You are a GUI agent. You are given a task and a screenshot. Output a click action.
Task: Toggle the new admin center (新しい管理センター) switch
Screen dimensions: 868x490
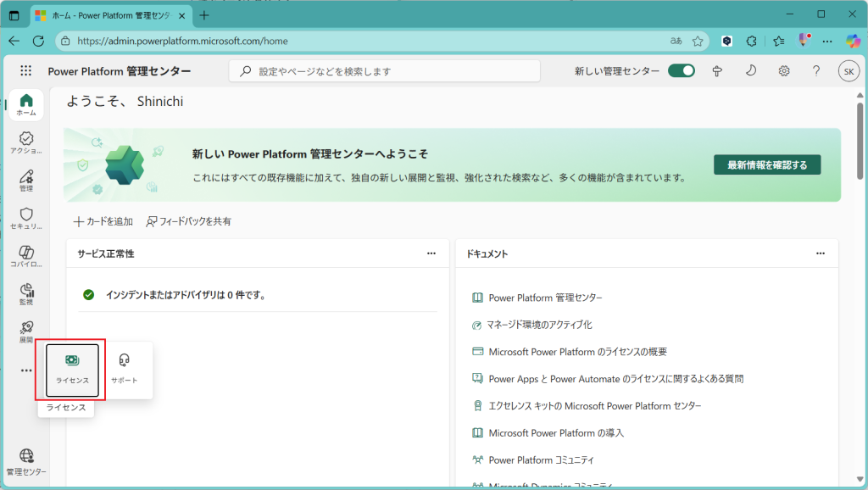(x=682, y=71)
